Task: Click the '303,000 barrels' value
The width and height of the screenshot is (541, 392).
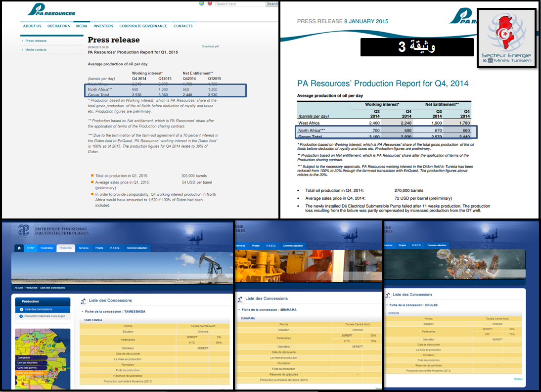Action: click(194, 176)
